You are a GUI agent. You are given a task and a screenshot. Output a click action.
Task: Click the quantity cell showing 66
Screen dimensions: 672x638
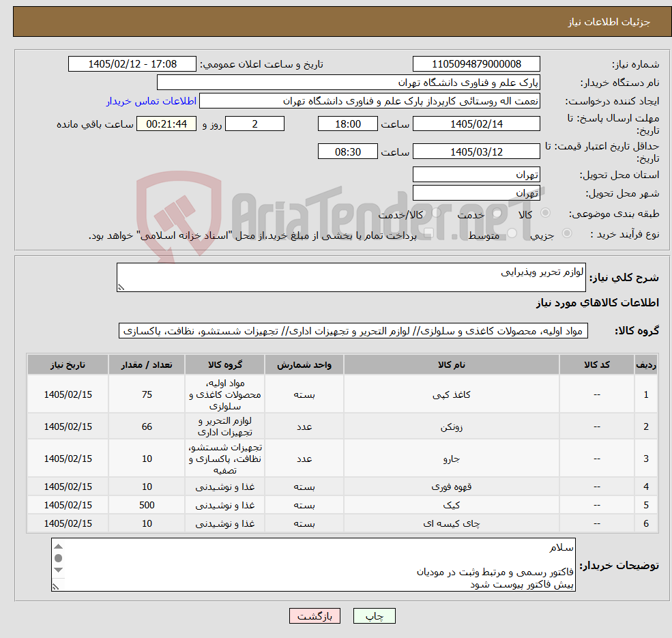[x=147, y=426]
